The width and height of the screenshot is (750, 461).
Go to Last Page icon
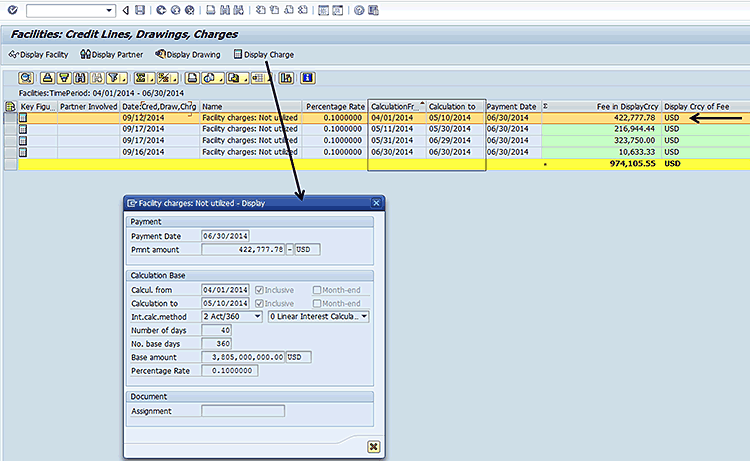click(303, 10)
